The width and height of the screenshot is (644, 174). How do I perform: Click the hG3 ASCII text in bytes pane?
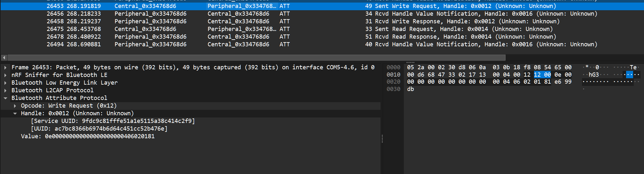(x=594, y=75)
